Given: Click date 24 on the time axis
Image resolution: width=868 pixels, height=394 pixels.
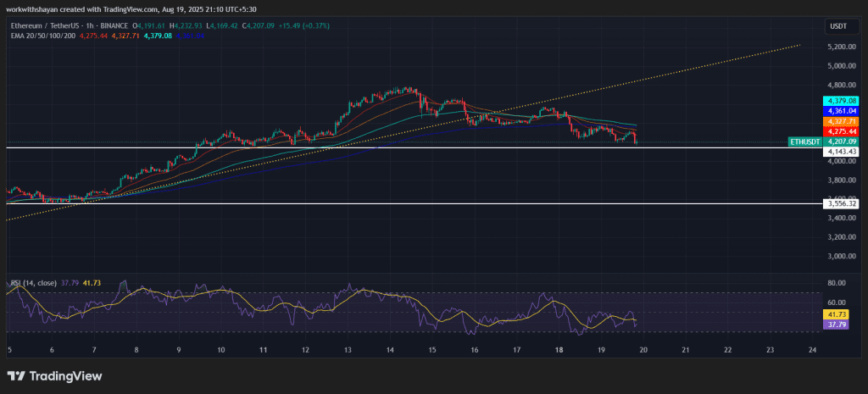Looking at the screenshot, I should click(812, 350).
